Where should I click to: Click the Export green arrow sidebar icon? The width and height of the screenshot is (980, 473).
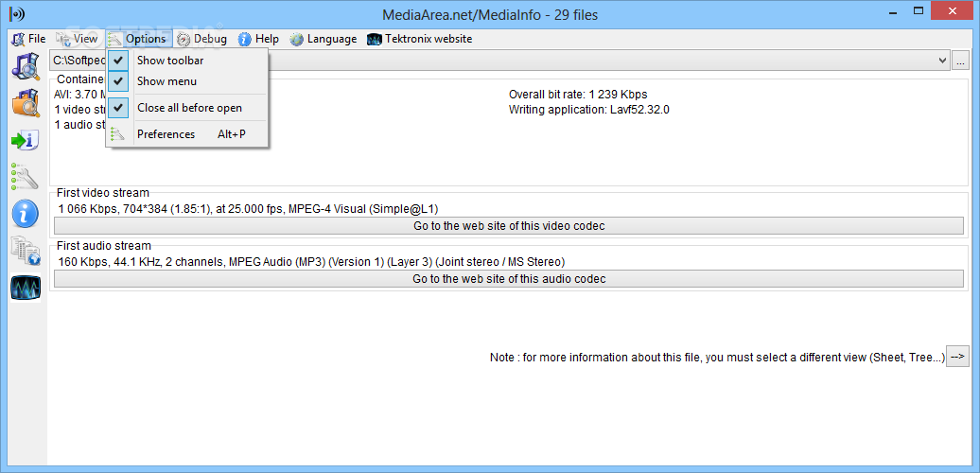(26, 140)
